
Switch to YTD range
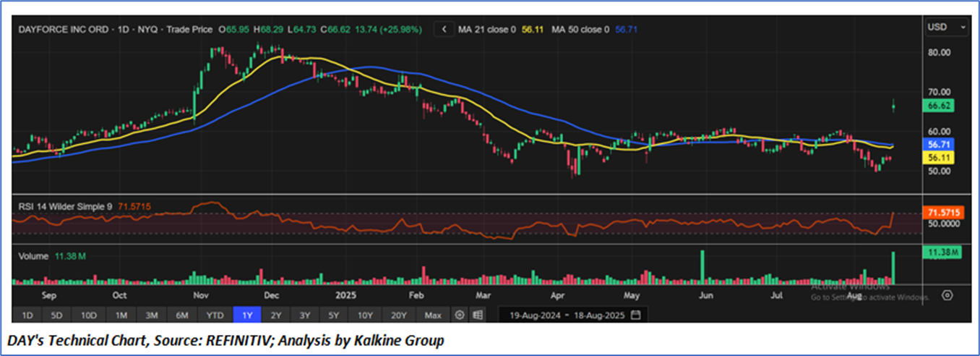coord(215,315)
